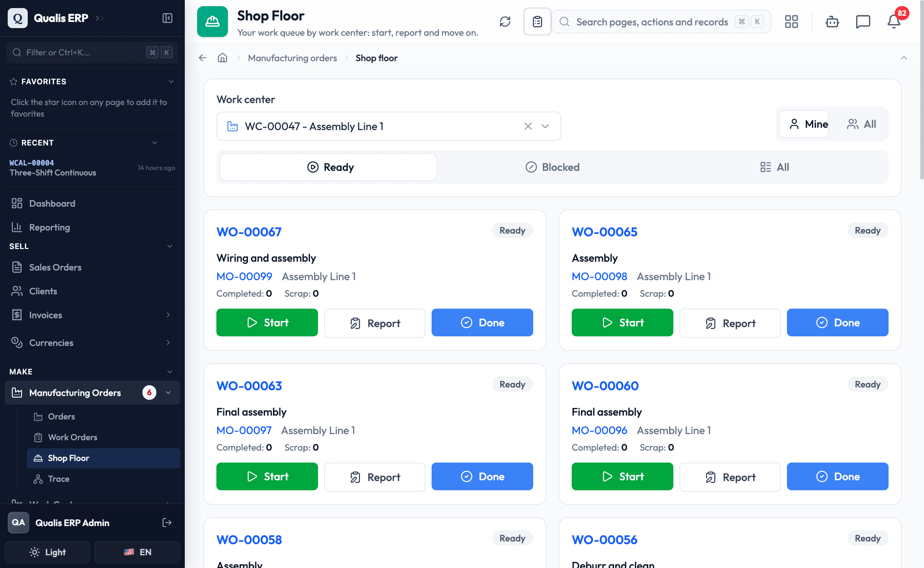Image resolution: width=924 pixels, height=568 pixels.
Task: Open the Work center dropdown chevron
Action: (x=545, y=126)
